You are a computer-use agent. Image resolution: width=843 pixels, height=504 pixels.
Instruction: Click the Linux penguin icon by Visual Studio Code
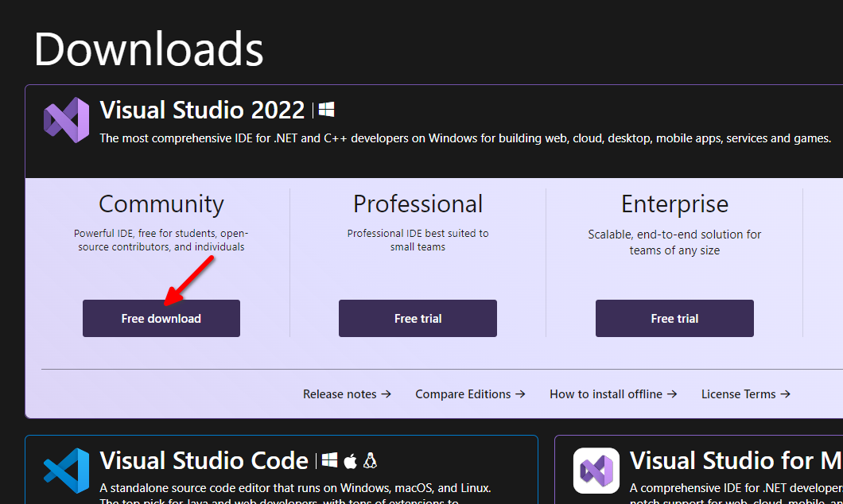tap(370, 460)
